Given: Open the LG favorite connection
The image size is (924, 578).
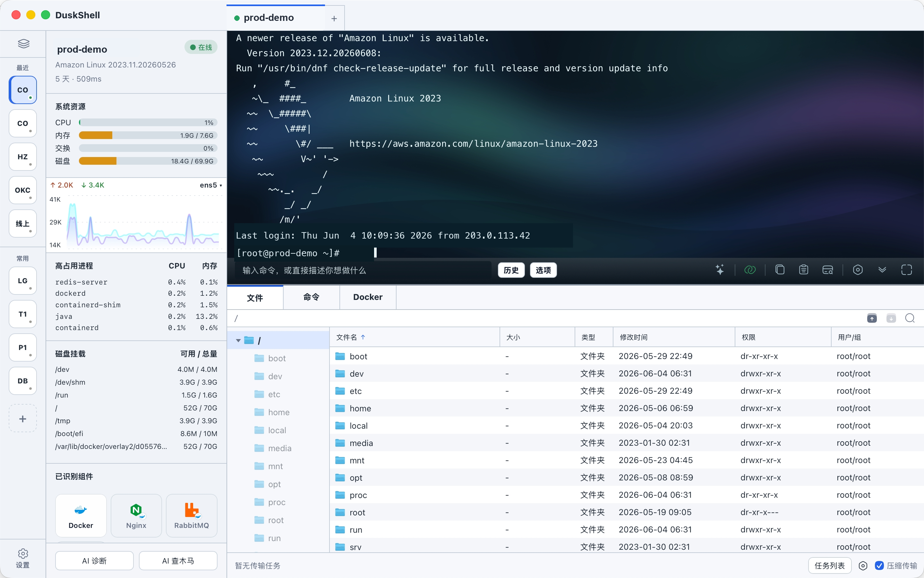Looking at the screenshot, I should coord(23,281).
